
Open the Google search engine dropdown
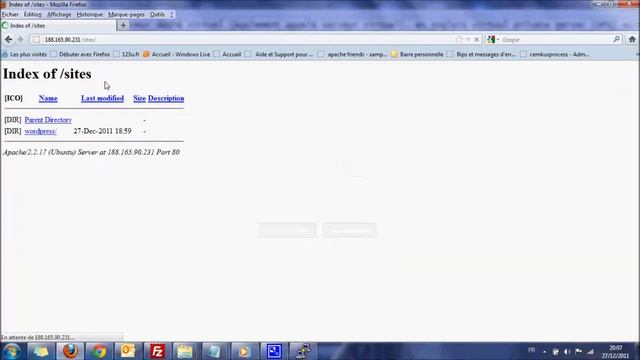pos(493,40)
